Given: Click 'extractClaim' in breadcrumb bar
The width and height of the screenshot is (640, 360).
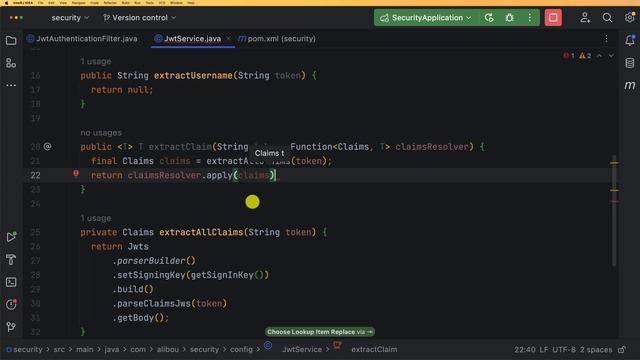Looking at the screenshot, I should point(374,349).
